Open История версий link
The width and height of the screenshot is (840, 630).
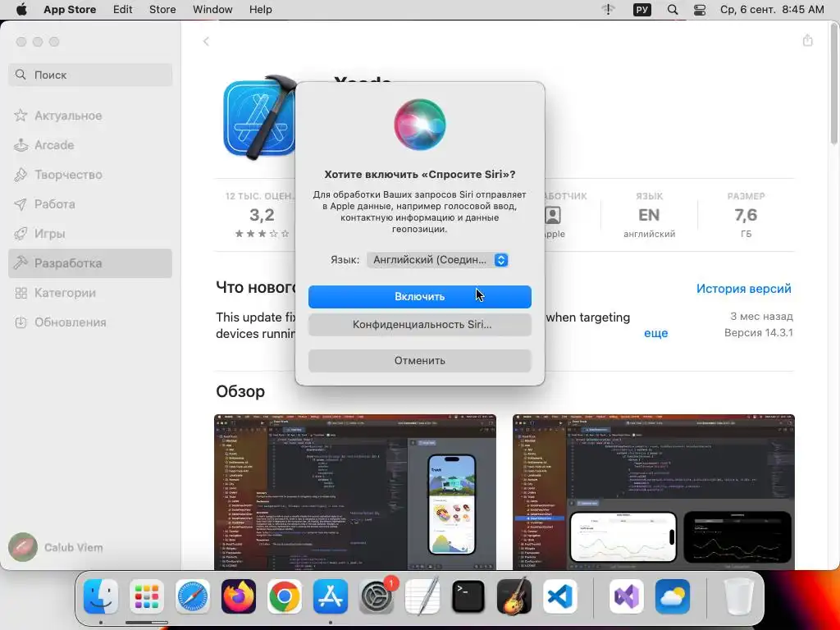coord(743,289)
